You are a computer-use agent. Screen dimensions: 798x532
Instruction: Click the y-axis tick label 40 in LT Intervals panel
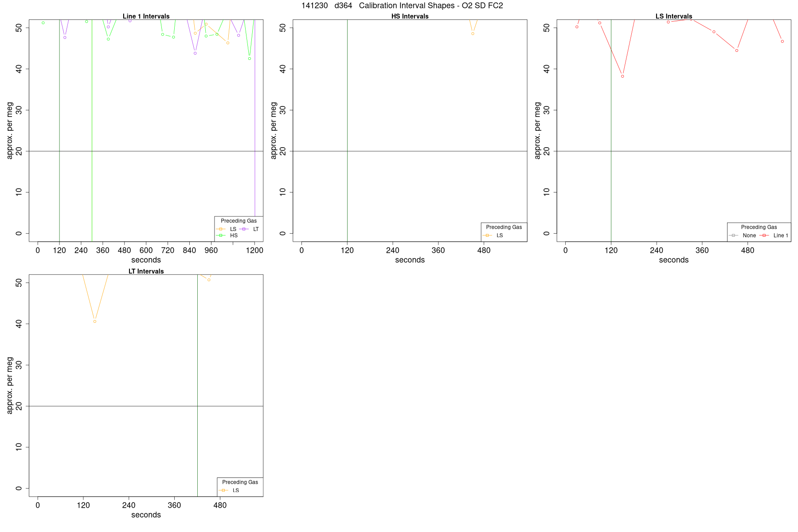click(18, 324)
